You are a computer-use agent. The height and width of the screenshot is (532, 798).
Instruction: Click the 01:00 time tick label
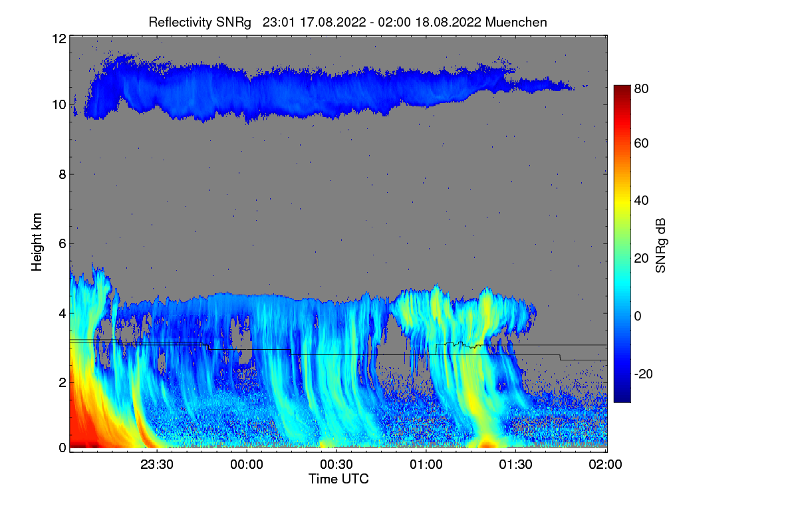point(426,464)
